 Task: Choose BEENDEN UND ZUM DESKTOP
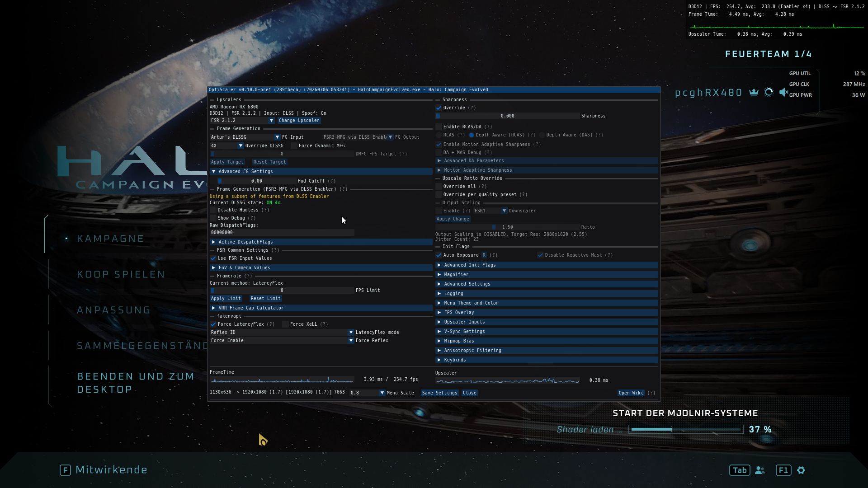[x=136, y=383]
